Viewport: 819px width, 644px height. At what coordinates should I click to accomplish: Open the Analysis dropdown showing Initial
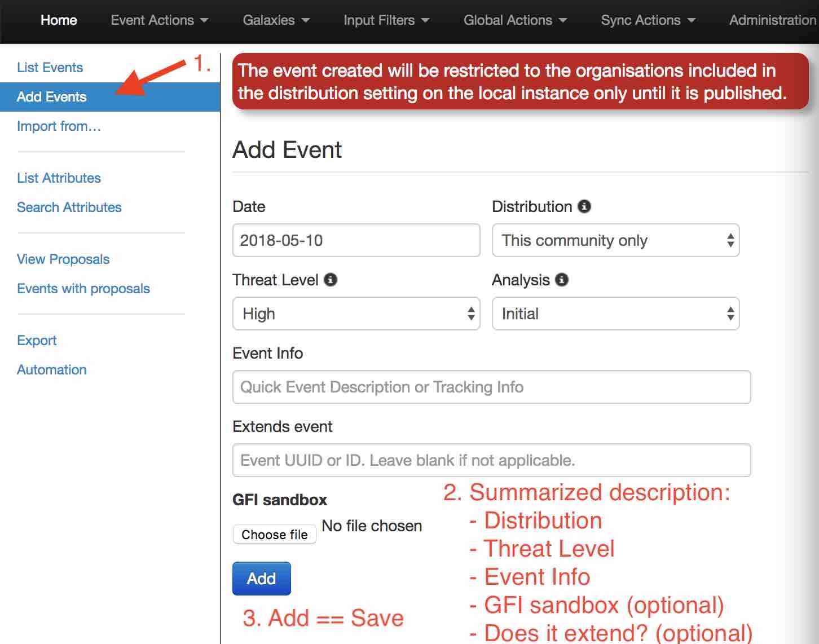[615, 314]
